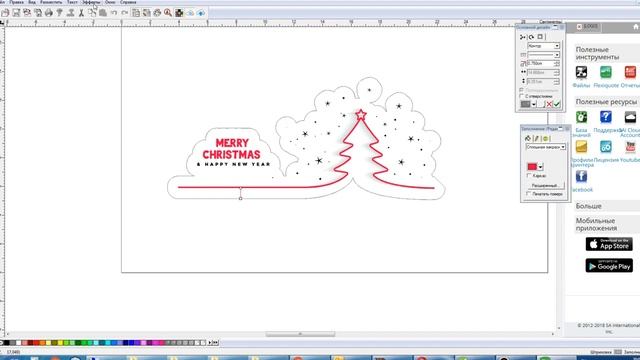Click the horizontal scrollbar thumb below the canvas
The image size is (640, 360).
(x=300, y=334)
